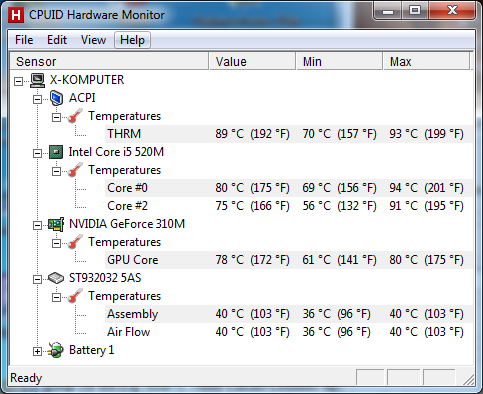Open the File menu
483x394 pixels.
tap(24, 40)
